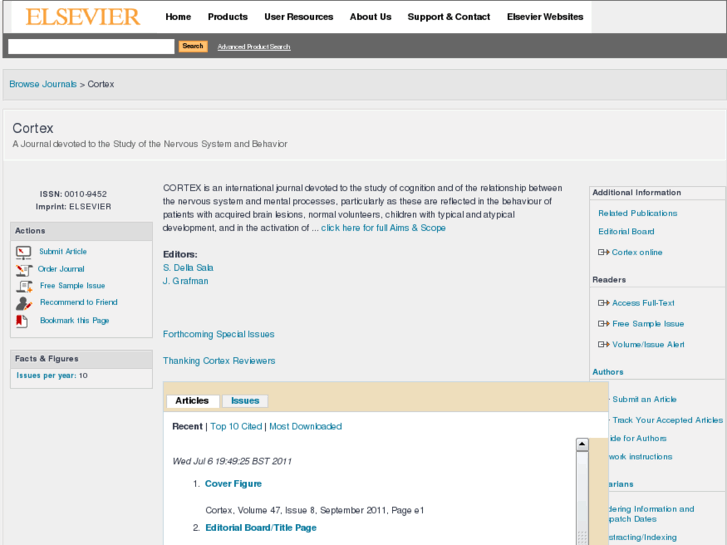Open Track Your Accepted Articles link
This screenshot has width=727, height=545.
coord(668,420)
